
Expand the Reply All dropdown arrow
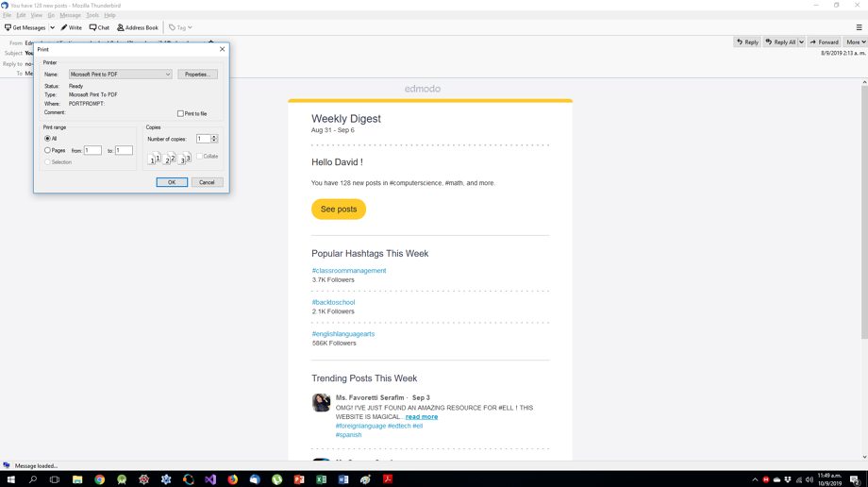(x=801, y=42)
